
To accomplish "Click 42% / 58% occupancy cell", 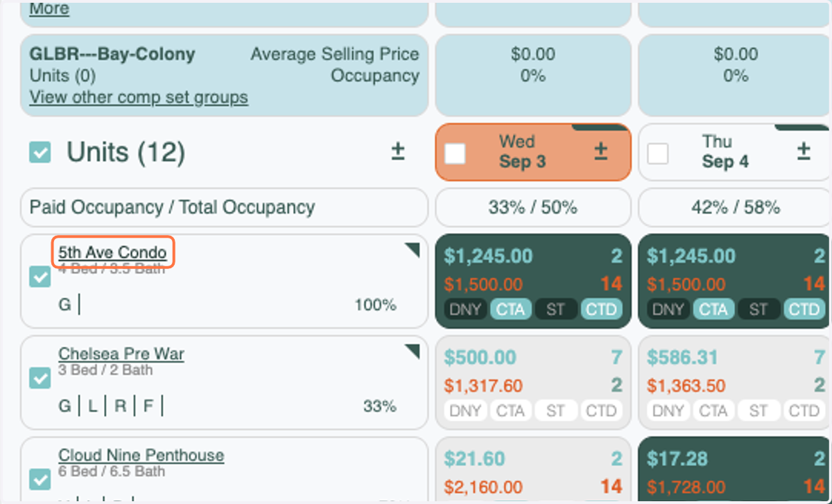I will [x=735, y=207].
